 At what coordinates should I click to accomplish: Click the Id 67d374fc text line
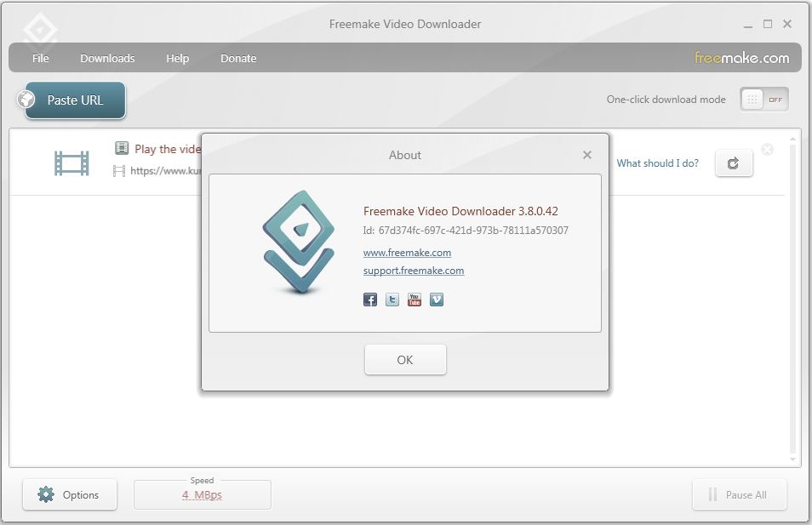coord(466,231)
